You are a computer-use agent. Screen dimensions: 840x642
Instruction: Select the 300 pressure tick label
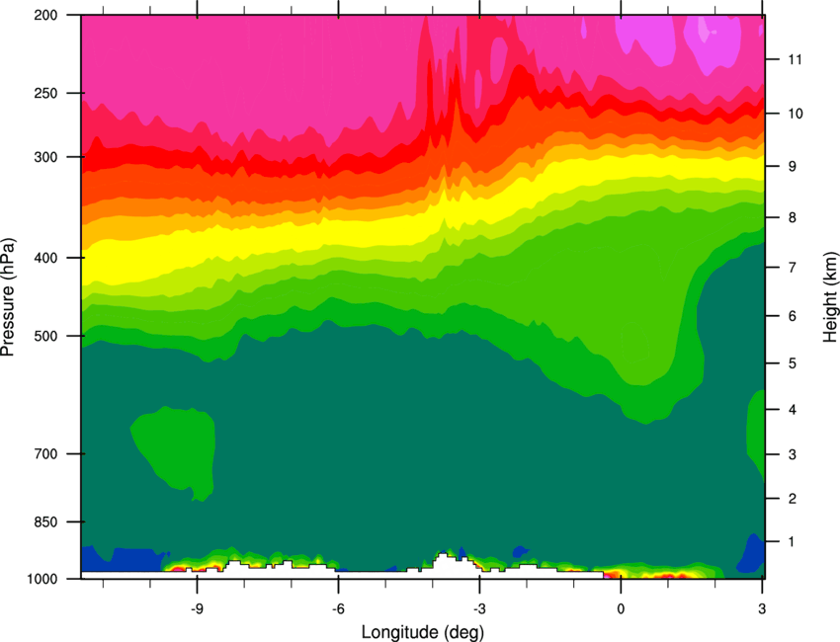tap(46, 157)
